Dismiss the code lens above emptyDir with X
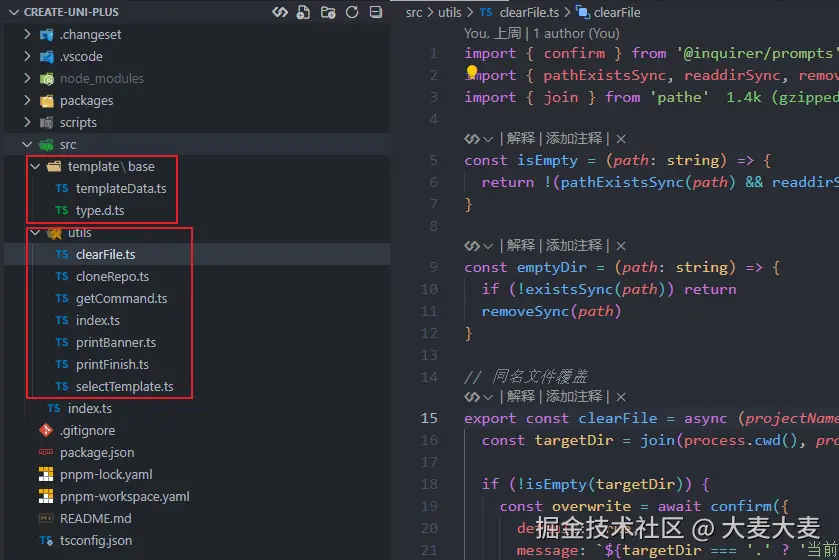 click(621, 246)
